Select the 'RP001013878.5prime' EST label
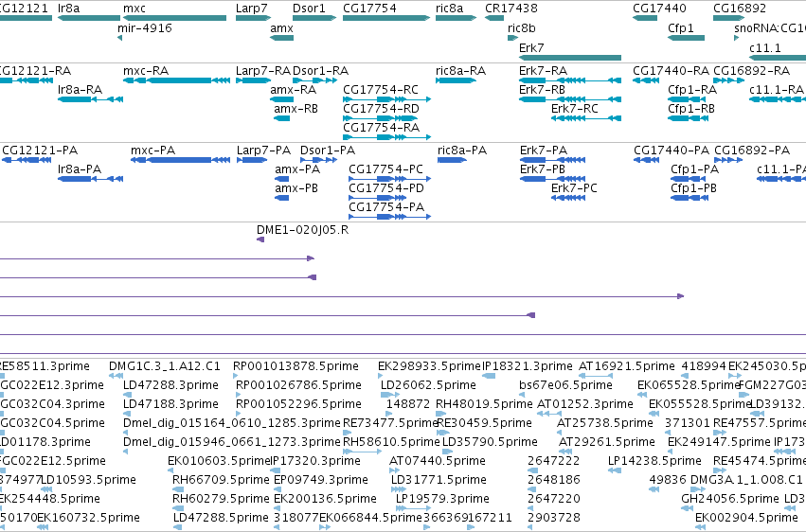 (296, 365)
